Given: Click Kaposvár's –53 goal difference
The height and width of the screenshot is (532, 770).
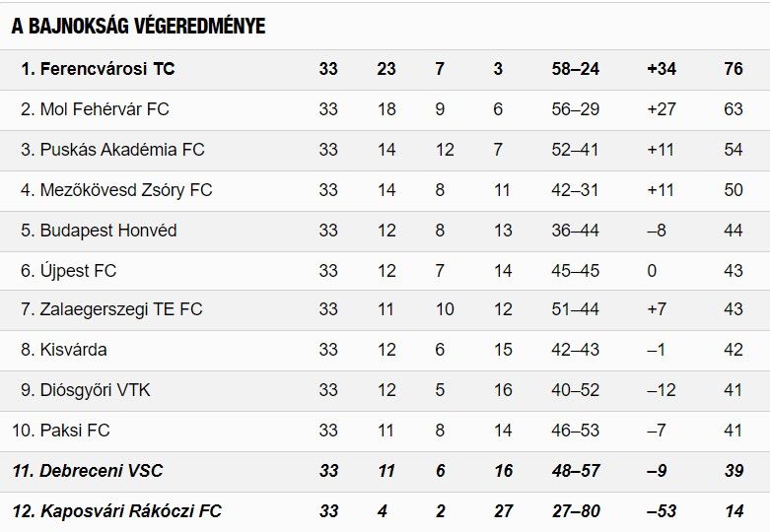Looking at the screenshot, I should [x=661, y=511].
